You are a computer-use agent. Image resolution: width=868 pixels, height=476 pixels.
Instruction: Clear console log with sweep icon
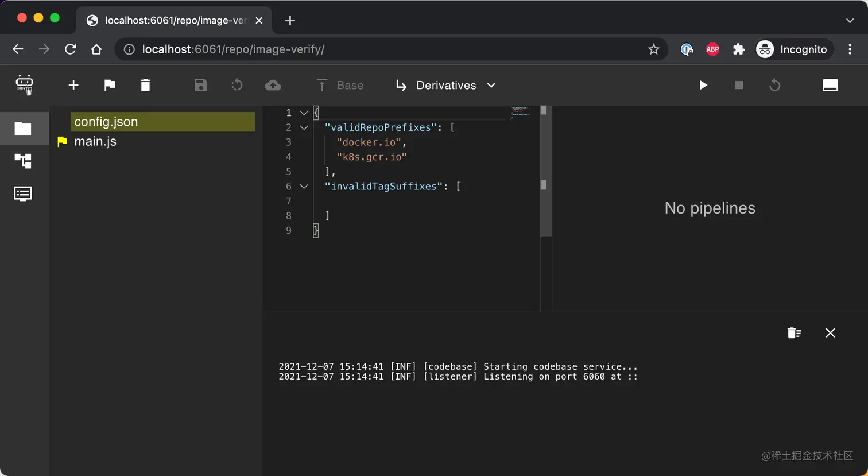[795, 333]
